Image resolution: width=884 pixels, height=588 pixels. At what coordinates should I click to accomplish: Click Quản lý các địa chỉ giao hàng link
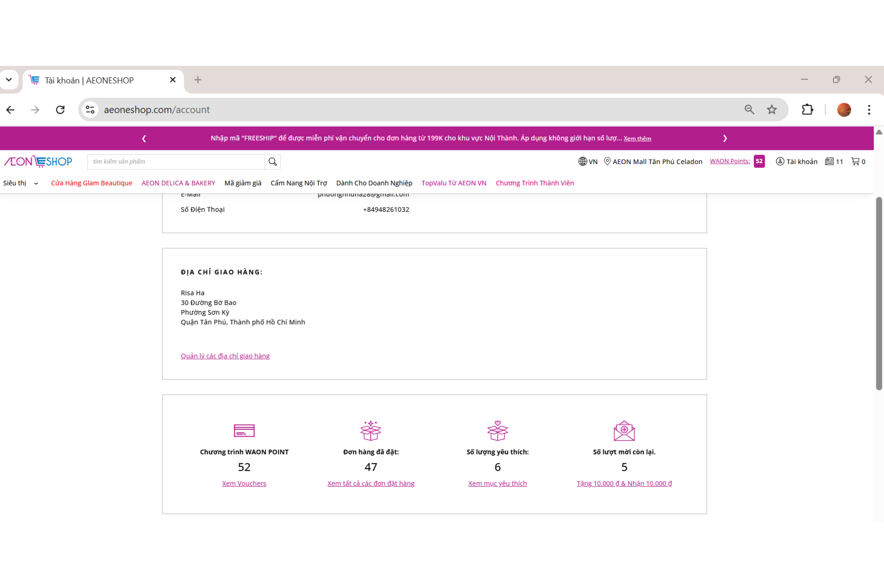coord(225,356)
